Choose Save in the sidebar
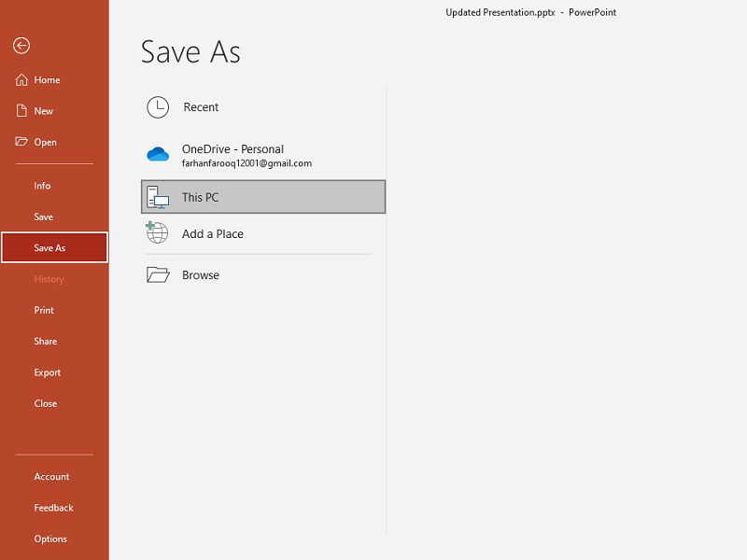747x560 pixels. (54, 217)
